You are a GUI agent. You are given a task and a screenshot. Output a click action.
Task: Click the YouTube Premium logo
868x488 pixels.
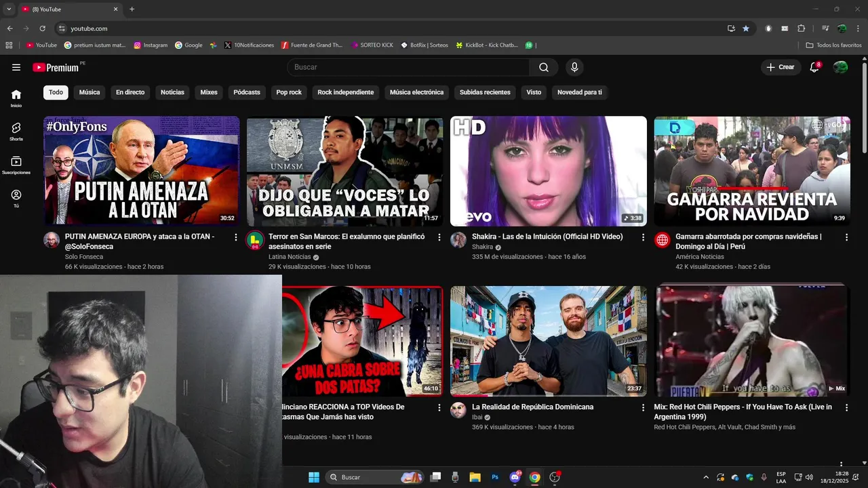coord(56,67)
